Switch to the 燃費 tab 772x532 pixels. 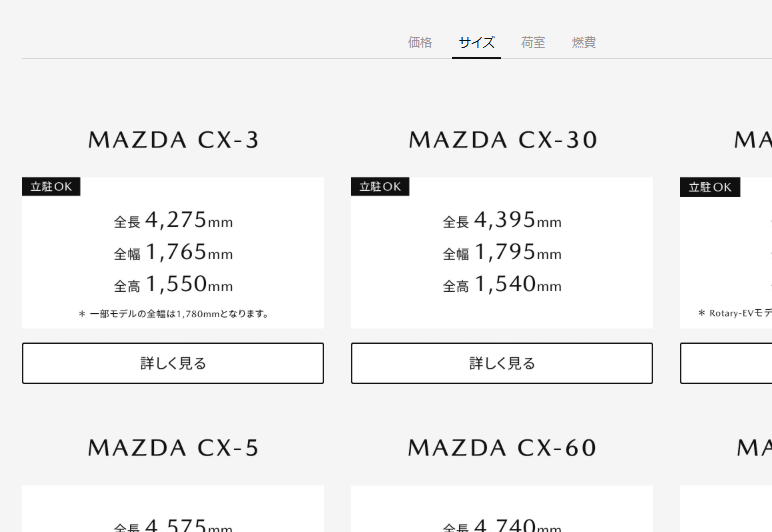coord(583,42)
